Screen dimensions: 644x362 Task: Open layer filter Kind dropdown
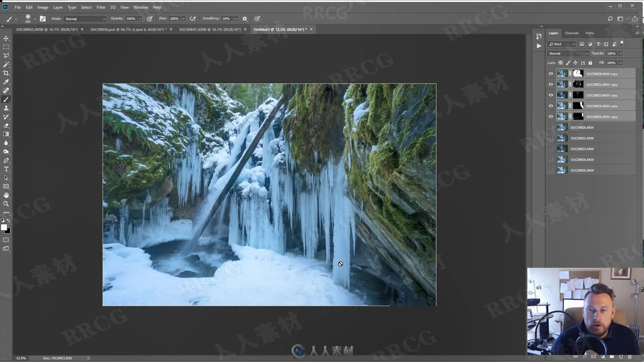[x=562, y=44]
